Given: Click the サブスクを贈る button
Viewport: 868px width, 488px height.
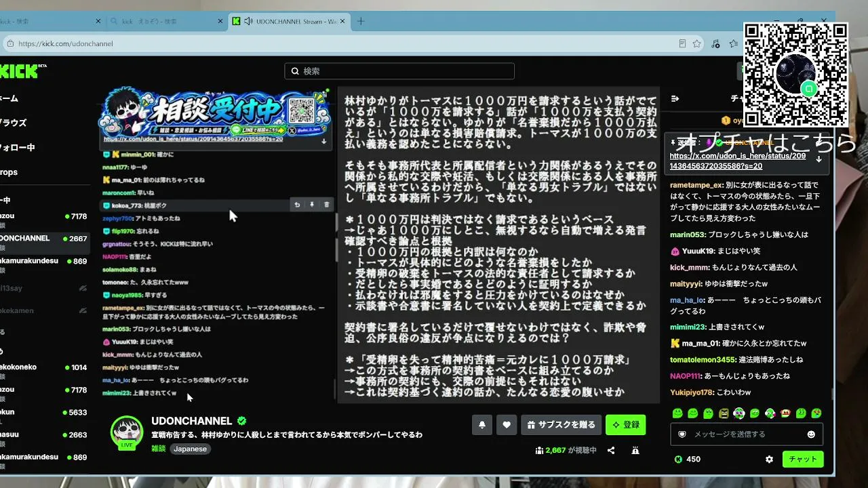Looking at the screenshot, I should (x=561, y=425).
